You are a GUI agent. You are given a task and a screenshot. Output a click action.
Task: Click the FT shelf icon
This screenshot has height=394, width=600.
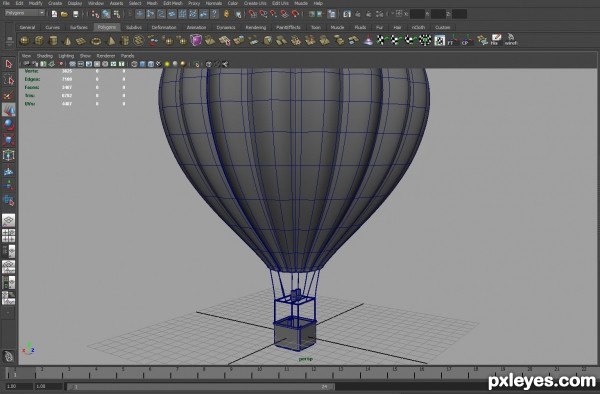pos(453,40)
